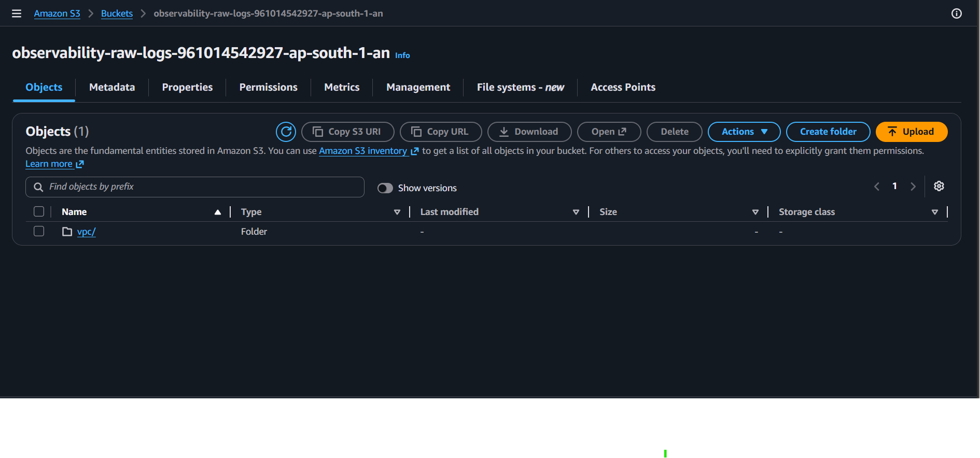Go to next page arrow
Viewport: 980px width, 458px height.
tap(913, 187)
